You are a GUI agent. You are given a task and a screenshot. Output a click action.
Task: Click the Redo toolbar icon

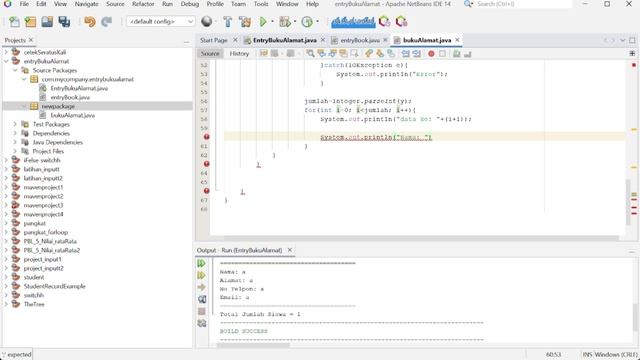point(107,22)
